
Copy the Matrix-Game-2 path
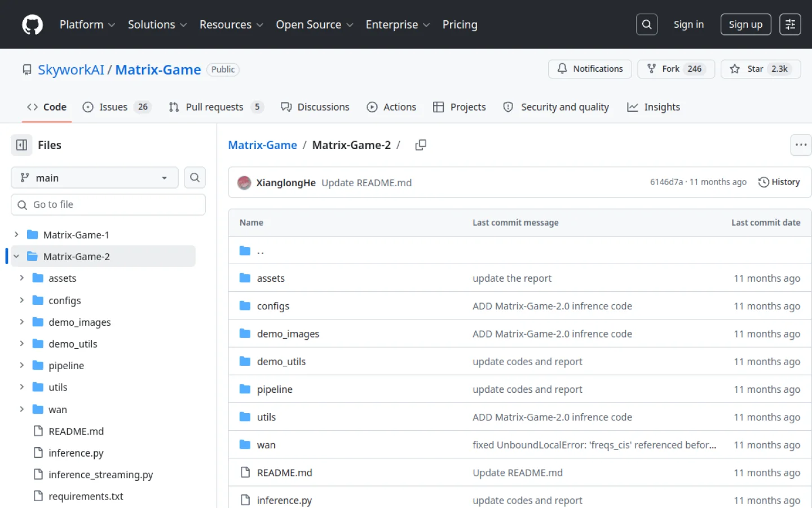[x=421, y=145]
